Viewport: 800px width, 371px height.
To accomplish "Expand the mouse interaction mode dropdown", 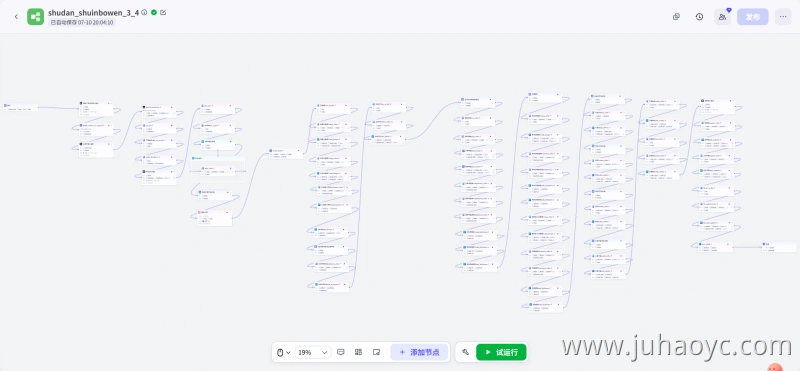I will click(x=284, y=352).
